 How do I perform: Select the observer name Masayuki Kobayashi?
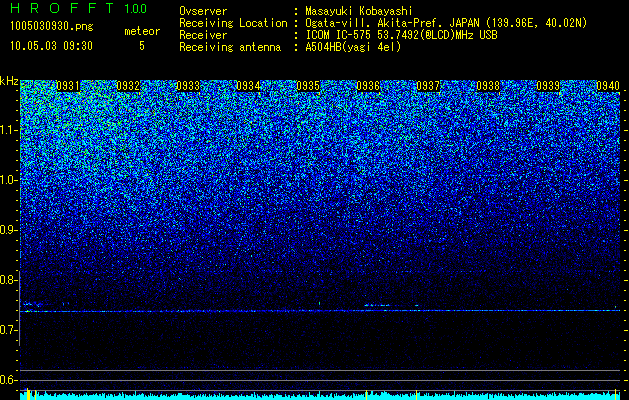(x=358, y=11)
